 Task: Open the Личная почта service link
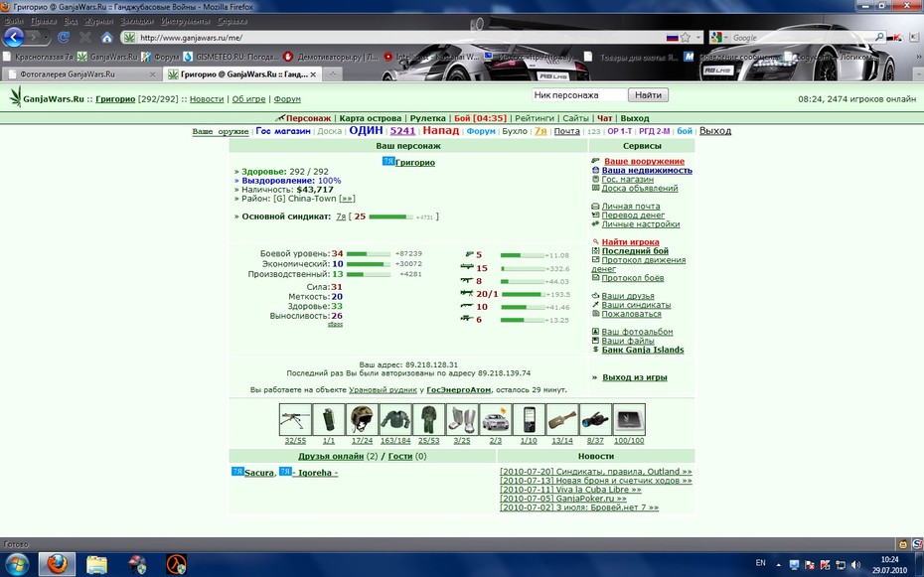631,207
